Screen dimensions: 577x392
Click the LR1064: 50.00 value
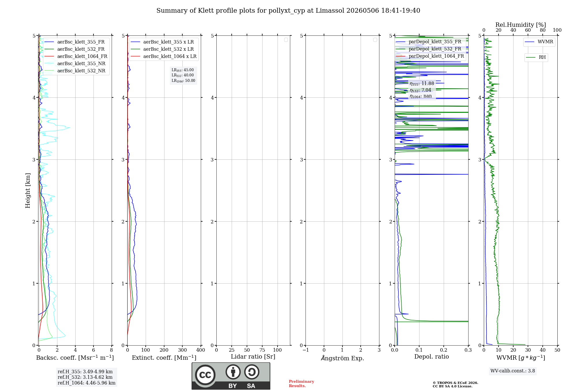pyautogui.click(x=183, y=81)
